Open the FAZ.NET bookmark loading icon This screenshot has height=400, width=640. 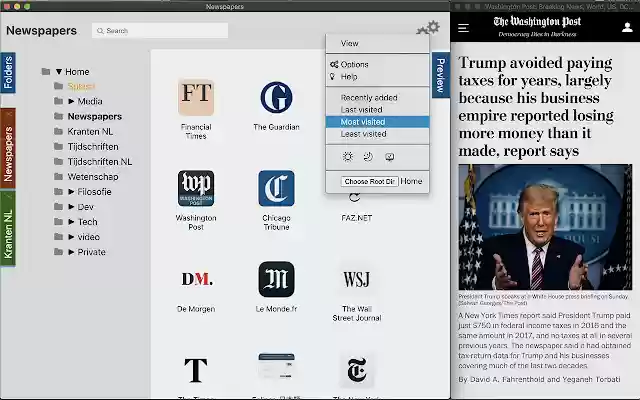(354, 198)
